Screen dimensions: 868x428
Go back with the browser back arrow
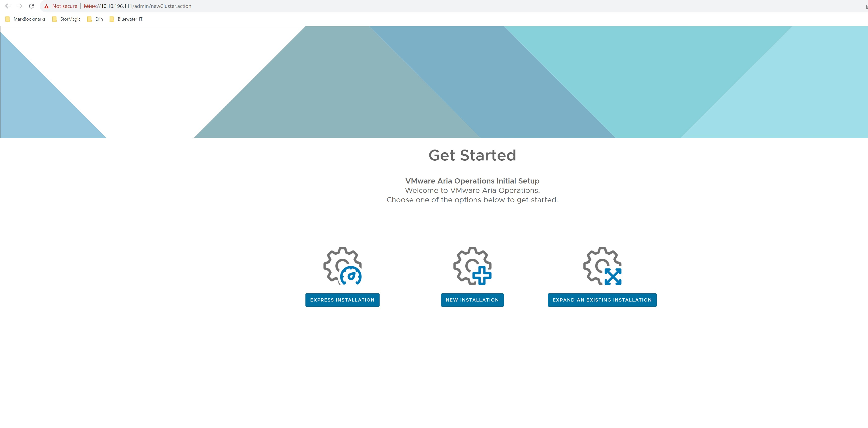pyautogui.click(x=8, y=6)
